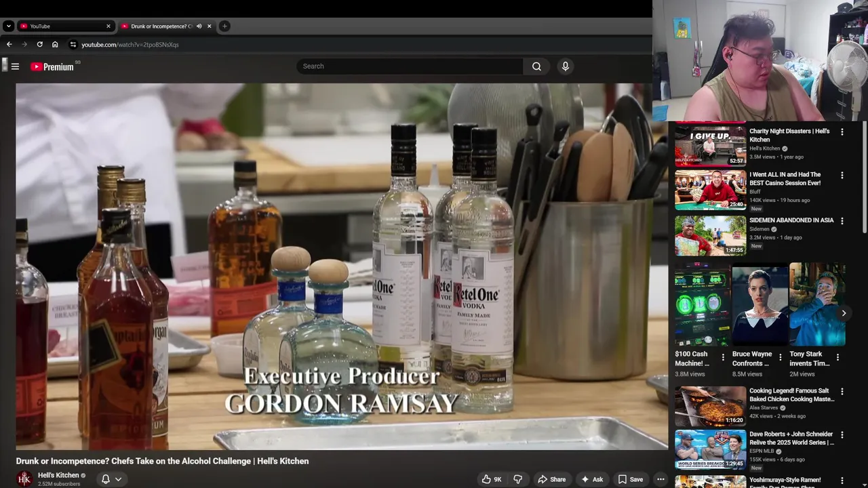Click the Sidemen channel name
The width and height of the screenshot is (868, 488).
click(x=759, y=229)
